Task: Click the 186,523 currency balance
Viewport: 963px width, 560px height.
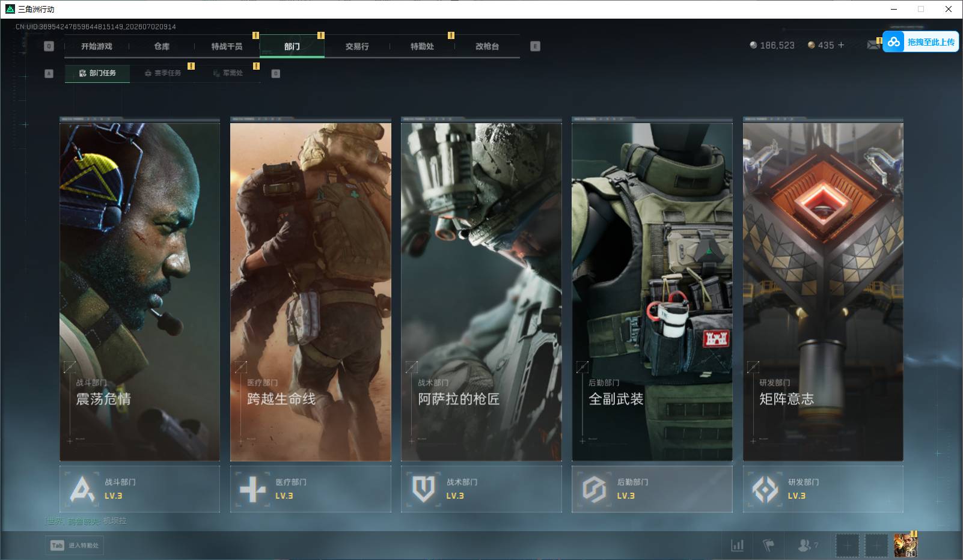Action: (x=772, y=45)
